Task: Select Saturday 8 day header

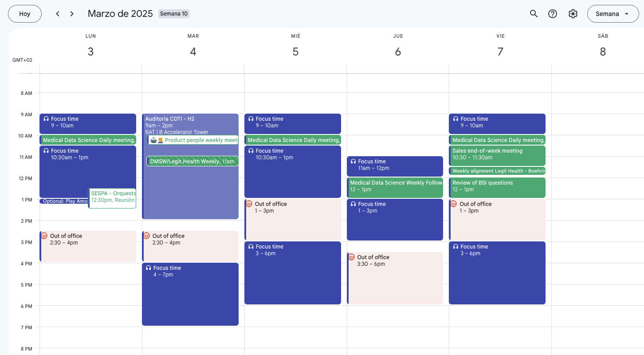Action: (603, 51)
